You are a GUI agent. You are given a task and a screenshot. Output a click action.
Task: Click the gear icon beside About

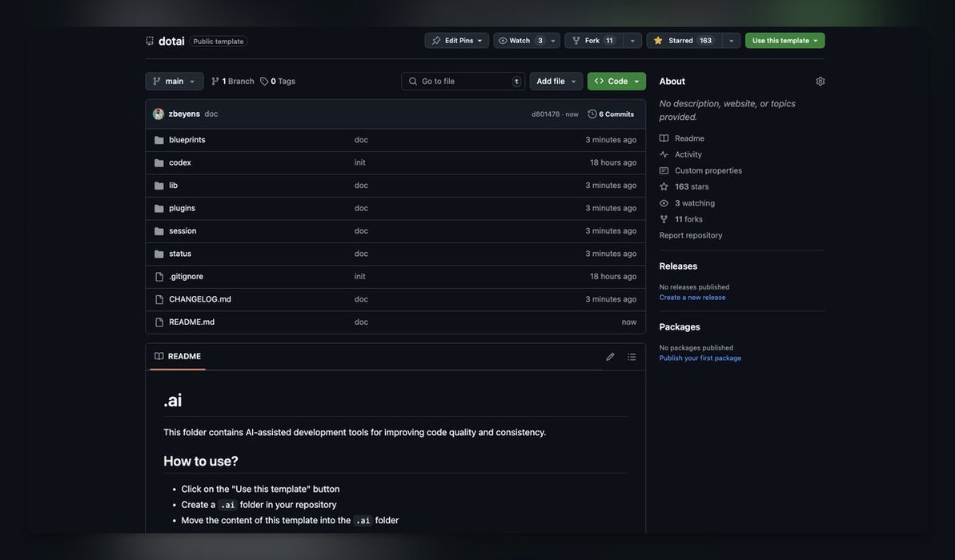coord(821,82)
